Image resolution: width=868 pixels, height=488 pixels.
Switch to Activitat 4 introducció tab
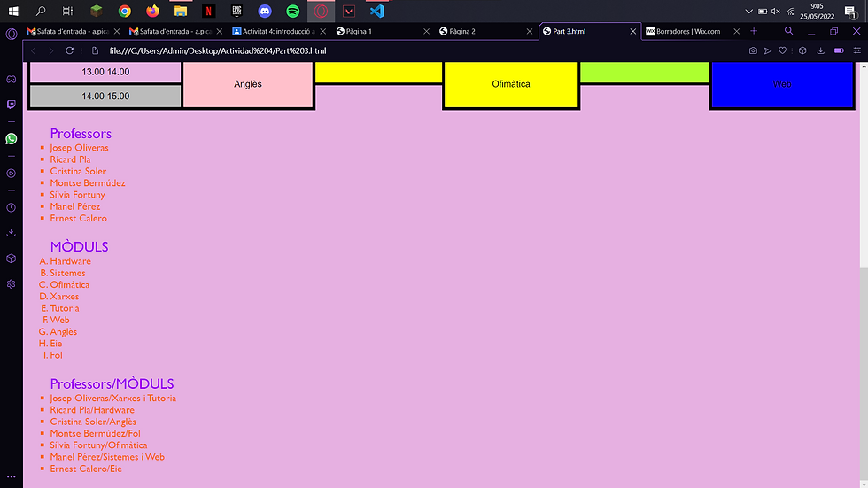click(x=278, y=32)
